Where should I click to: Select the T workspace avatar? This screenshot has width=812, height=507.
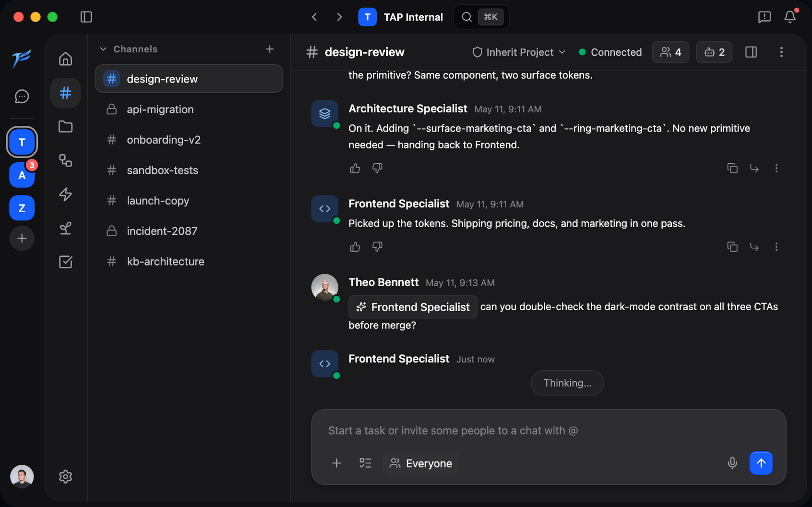(22, 142)
